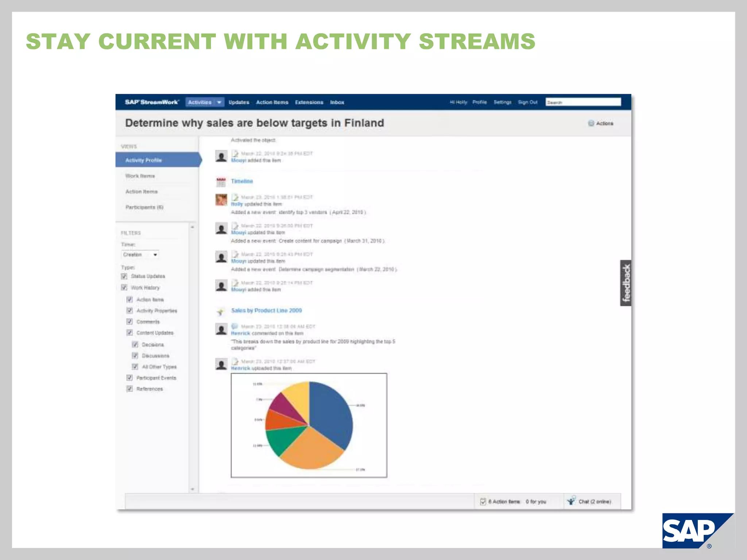This screenshot has width=747, height=560.
Task: Uncheck the Discussions filter
Action: (135, 355)
